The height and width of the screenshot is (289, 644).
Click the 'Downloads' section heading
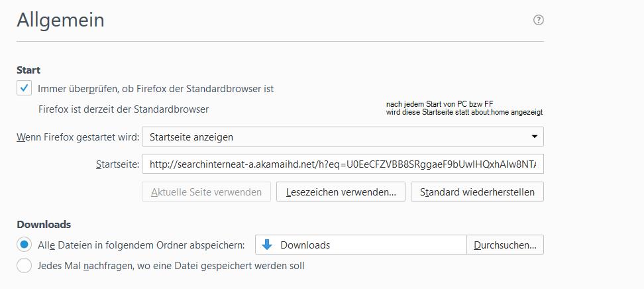pyautogui.click(x=44, y=224)
